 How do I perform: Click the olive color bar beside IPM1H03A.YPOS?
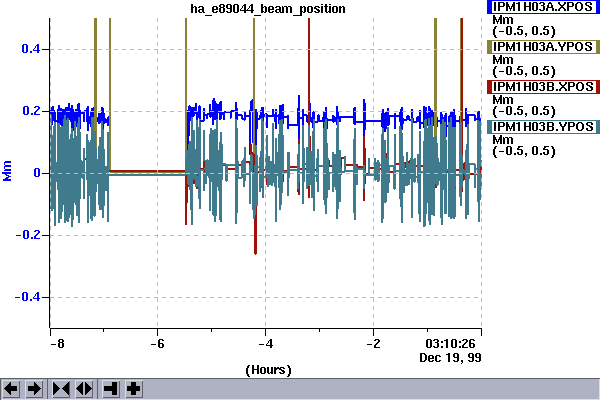pos(489,47)
